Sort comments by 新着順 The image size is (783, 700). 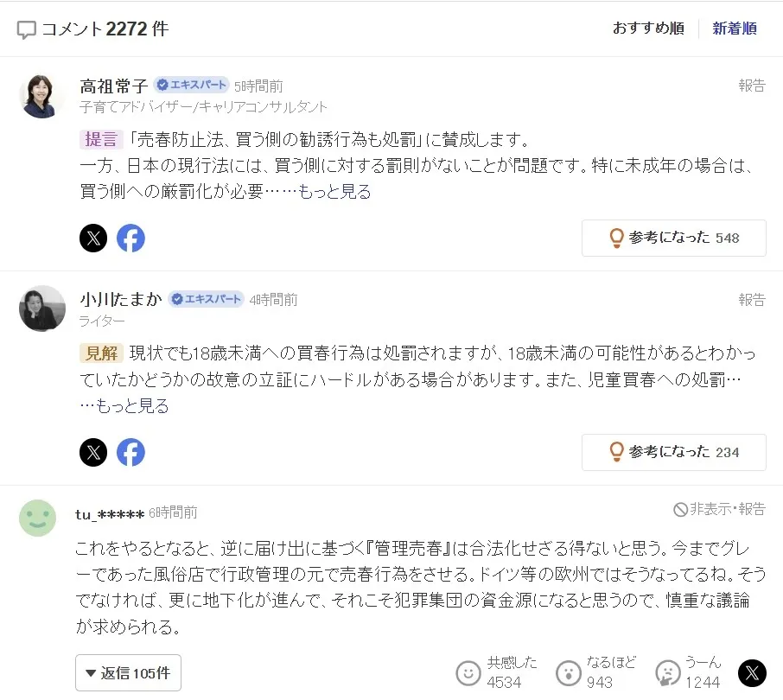[x=735, y=29]
